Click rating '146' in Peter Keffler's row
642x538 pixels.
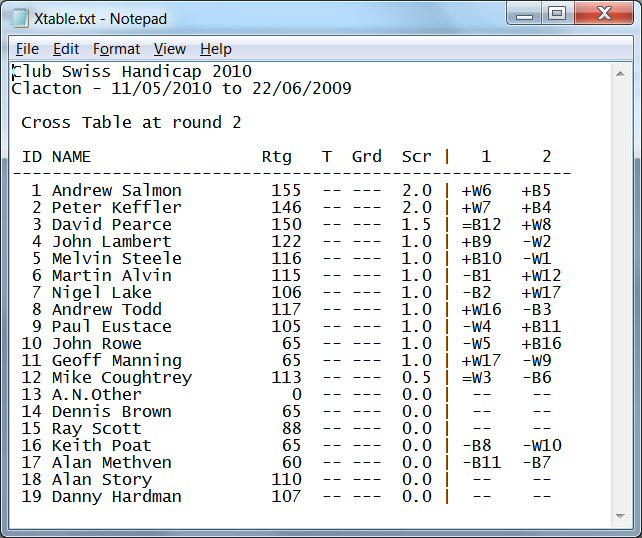click(286, 207)
